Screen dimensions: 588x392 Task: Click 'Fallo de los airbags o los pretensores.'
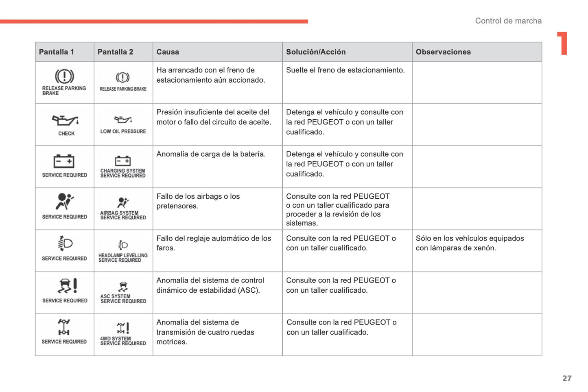[198, 201]
